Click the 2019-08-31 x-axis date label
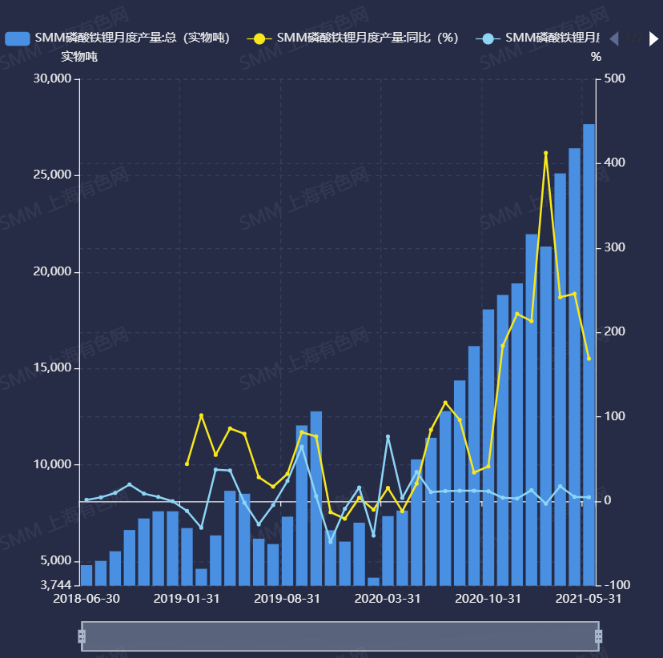The image size is (663, 658). pyautogui.click(x=287, y=598)
